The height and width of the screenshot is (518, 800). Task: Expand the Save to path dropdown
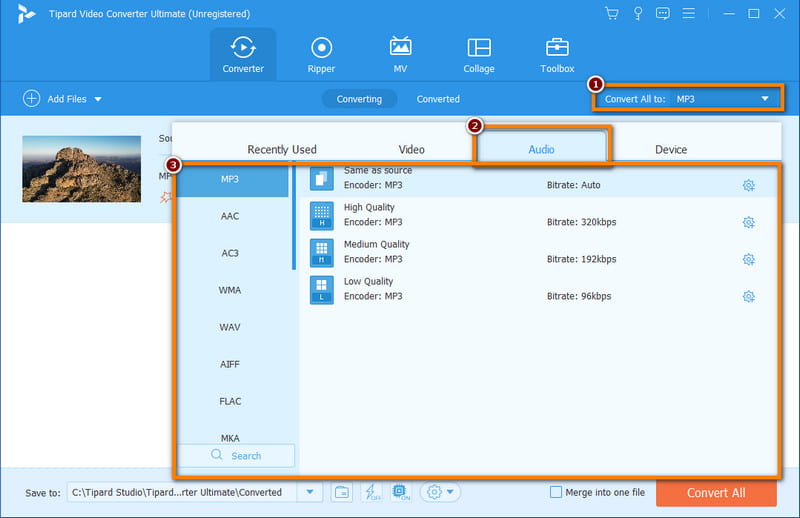pyautogui.click(x=310, y=492)
